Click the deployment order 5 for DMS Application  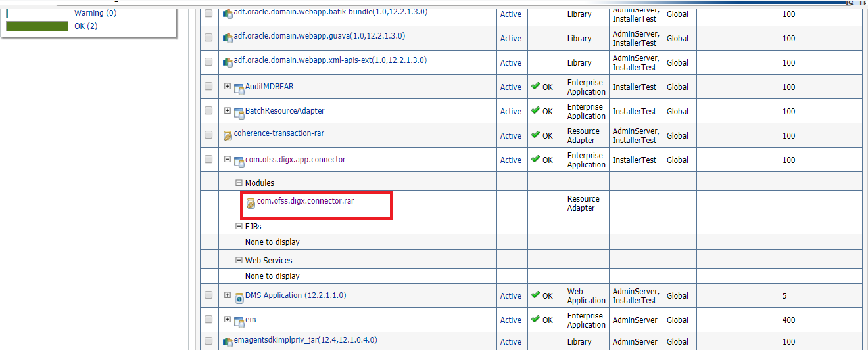[784, 296]
